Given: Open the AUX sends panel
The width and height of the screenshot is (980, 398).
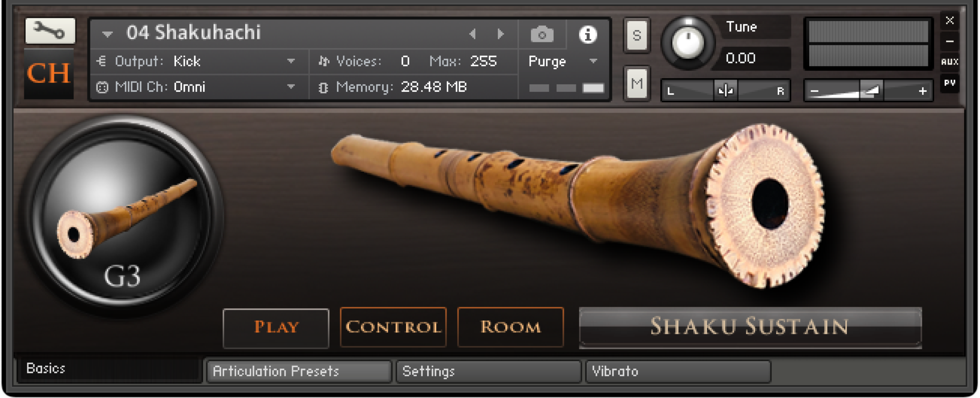Looking at the screenshot, I should pyautogui.click(x=949, y=62).
